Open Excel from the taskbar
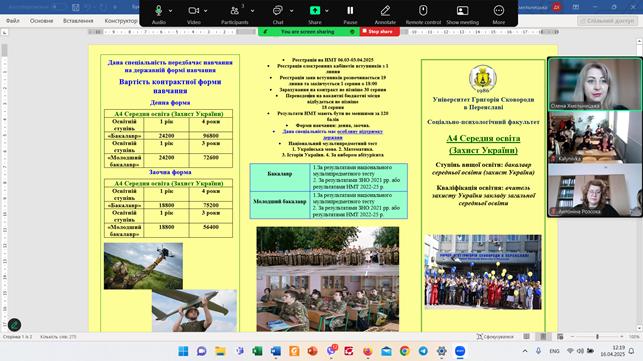643x361 pixels. tap(257, 351)
